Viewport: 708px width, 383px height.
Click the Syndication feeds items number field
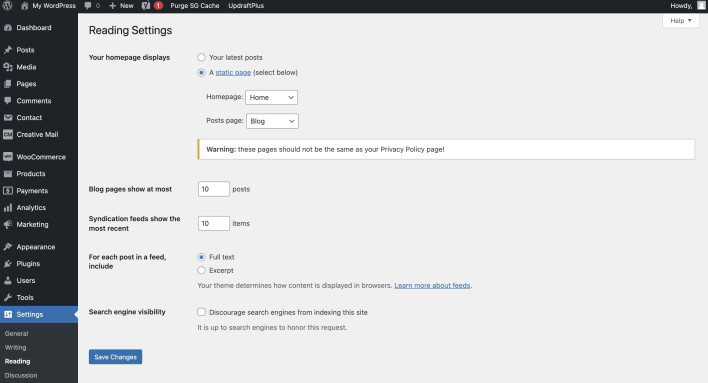214,223
